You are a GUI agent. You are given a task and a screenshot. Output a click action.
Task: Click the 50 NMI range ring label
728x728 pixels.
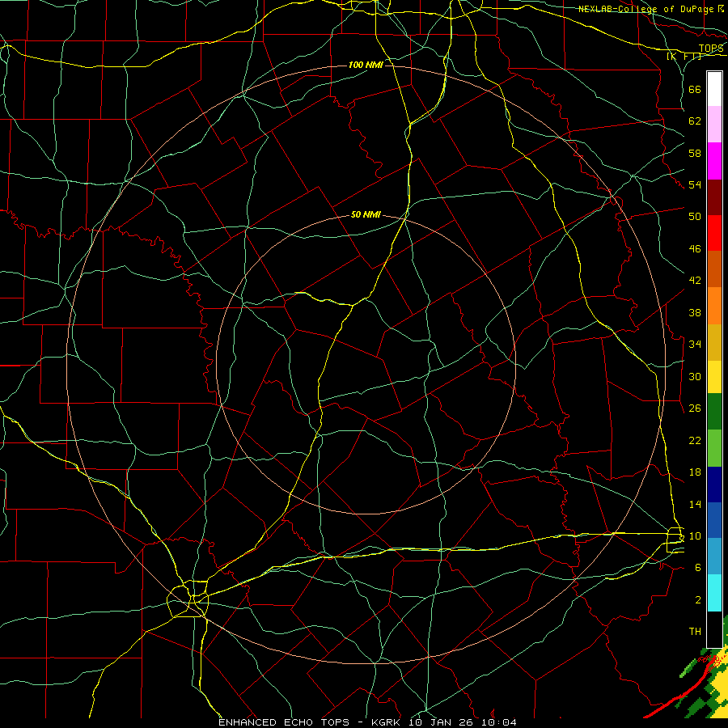(366, 214)
